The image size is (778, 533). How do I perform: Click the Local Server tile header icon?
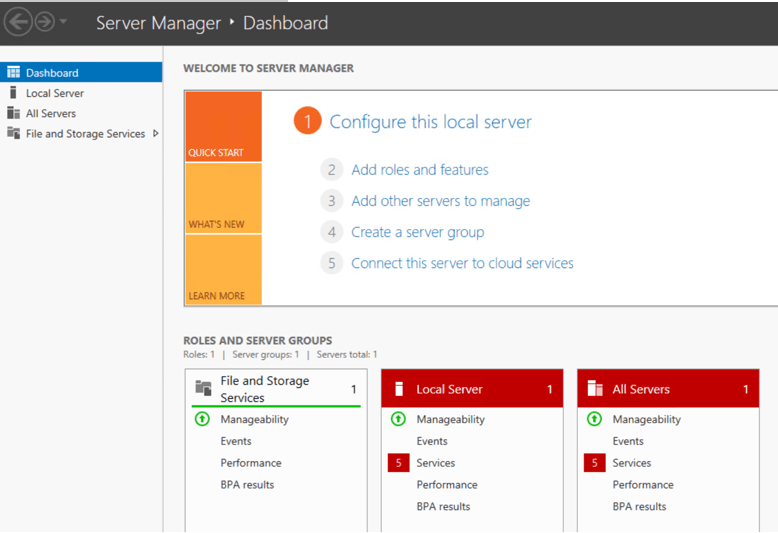pyautogui.click(x=400, y=389)
